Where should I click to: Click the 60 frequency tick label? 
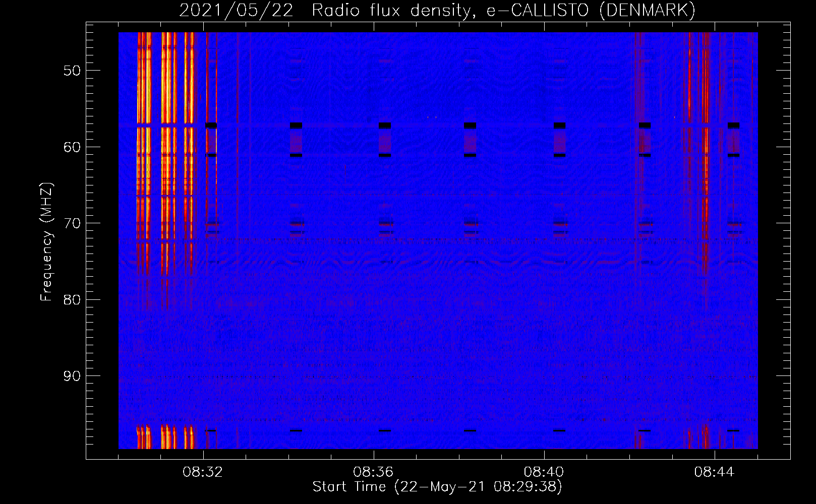(72, 147)
